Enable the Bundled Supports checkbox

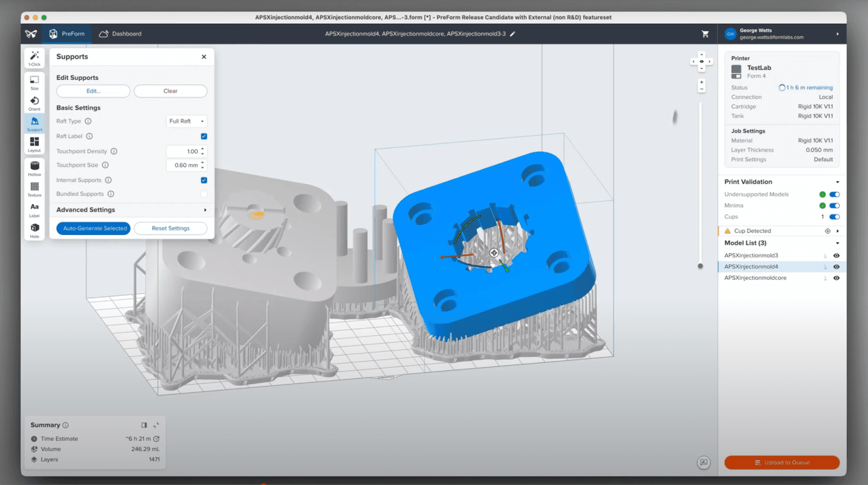[204, 194]
